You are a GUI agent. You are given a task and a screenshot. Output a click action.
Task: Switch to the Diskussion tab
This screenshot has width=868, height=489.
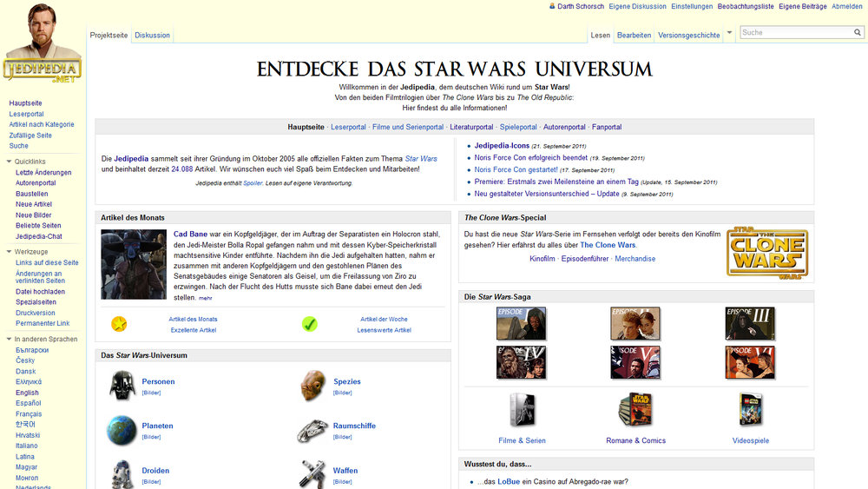click(152, 35)
